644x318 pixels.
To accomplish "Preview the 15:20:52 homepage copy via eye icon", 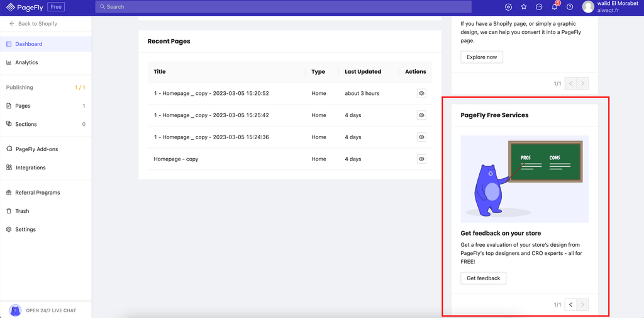I will point(421,93).
